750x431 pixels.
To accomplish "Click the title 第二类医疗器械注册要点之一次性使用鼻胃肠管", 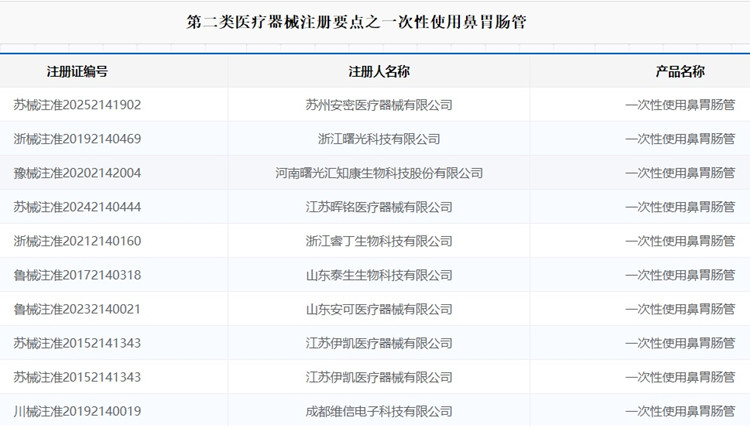I will click(x=356, y=21).
